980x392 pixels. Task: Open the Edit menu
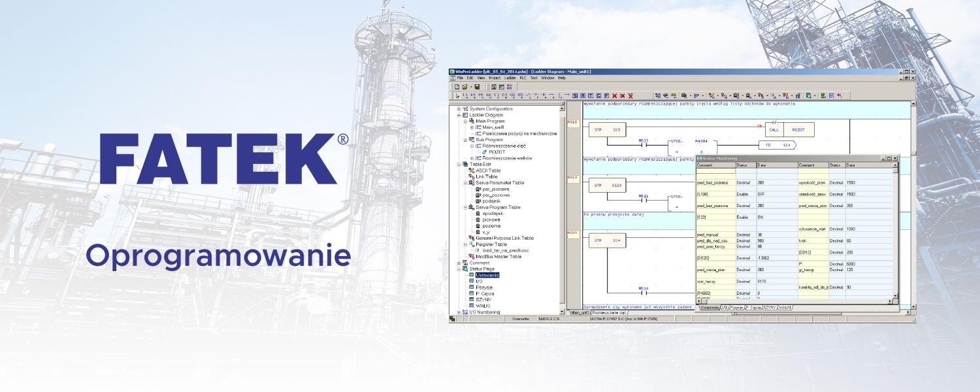470,78
